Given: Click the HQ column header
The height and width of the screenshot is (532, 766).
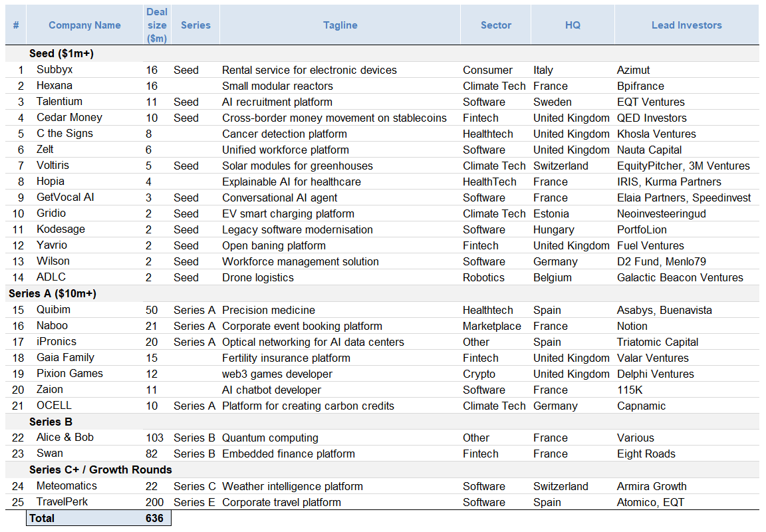Looking at the screenshot, I should click(573, 25).
